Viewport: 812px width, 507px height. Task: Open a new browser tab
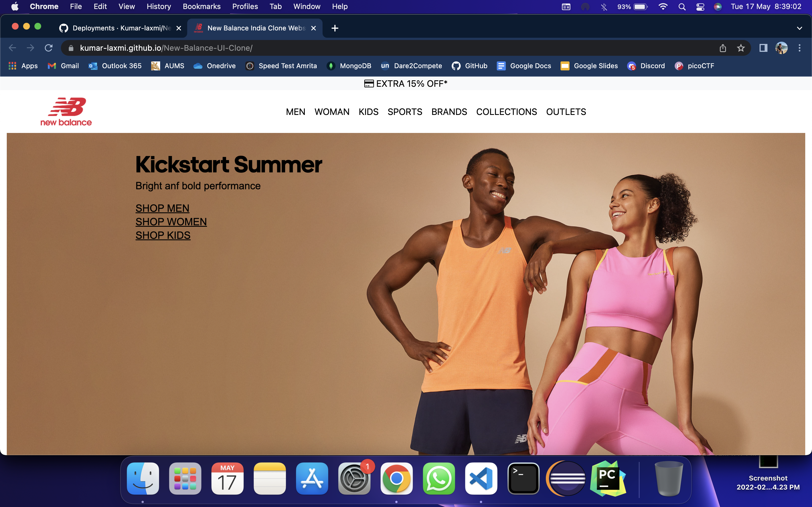point(335,28)
